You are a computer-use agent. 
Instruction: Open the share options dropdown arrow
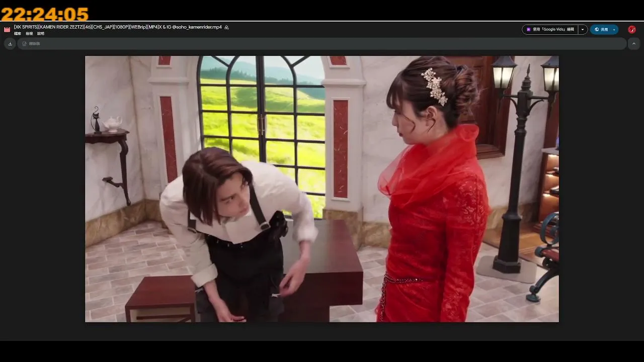(x=614, y=30)
